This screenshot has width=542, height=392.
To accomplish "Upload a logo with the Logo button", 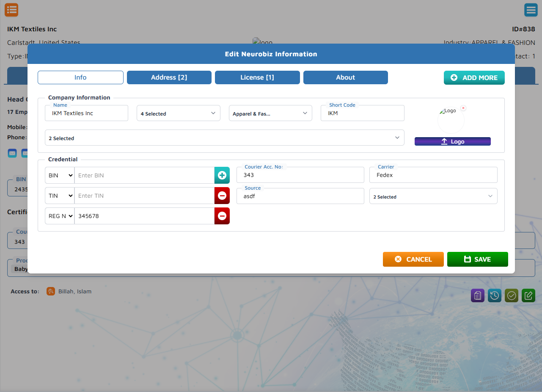I will click(x=453, y=141).
